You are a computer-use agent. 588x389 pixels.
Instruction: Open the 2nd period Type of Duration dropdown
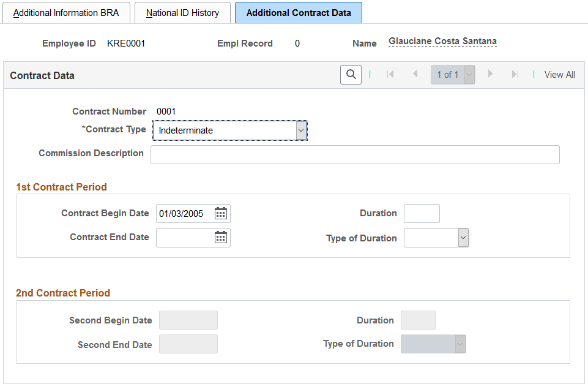(x=460, y=344)
